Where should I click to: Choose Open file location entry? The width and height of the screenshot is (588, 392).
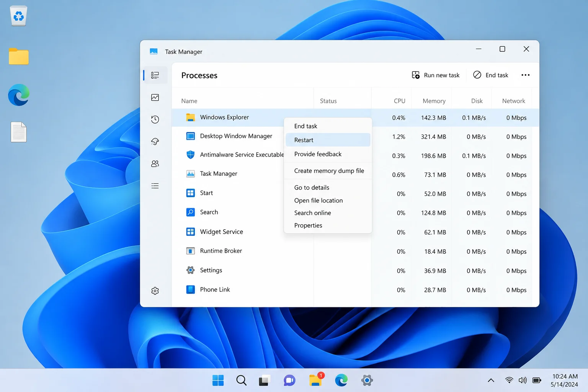point(328,201)
